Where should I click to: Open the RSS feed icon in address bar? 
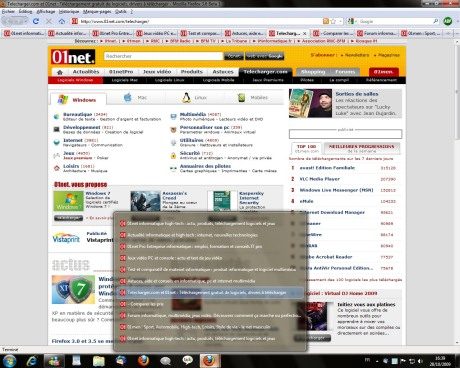point(326,21)
